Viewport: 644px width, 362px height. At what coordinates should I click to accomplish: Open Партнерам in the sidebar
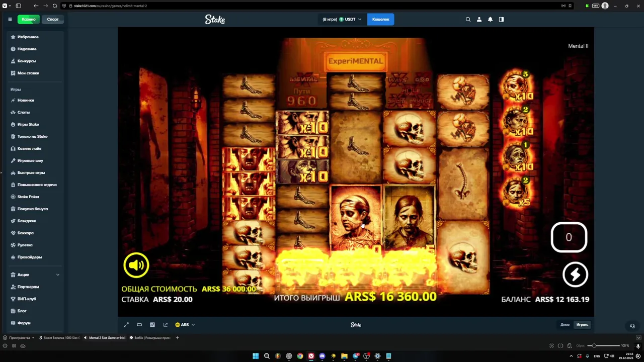pyautogui.click(x=35, y=287)
